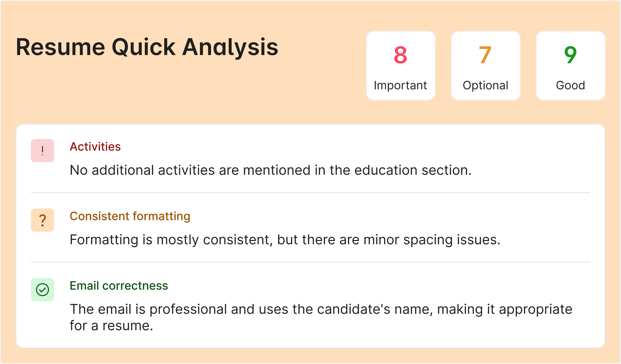Click the 'for a resume.' trailing text line

click(x=111, y=326)
